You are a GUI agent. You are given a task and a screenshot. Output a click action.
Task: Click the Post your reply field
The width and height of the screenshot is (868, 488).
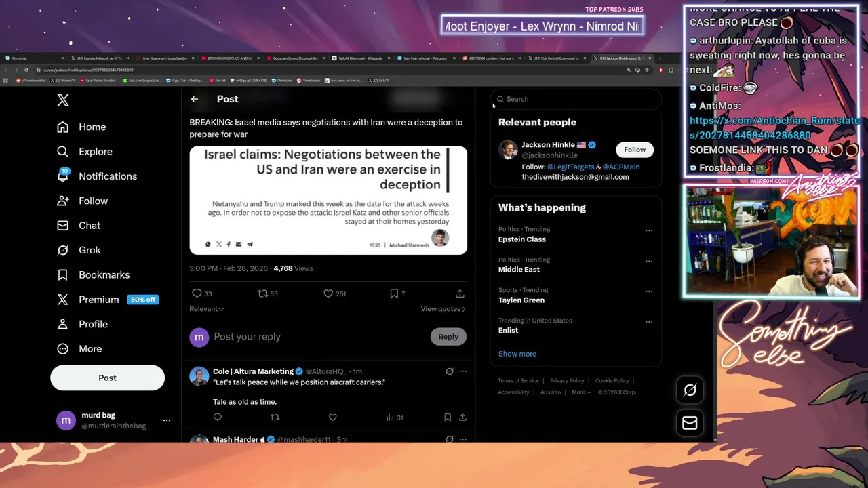click(x=319, y=337)
